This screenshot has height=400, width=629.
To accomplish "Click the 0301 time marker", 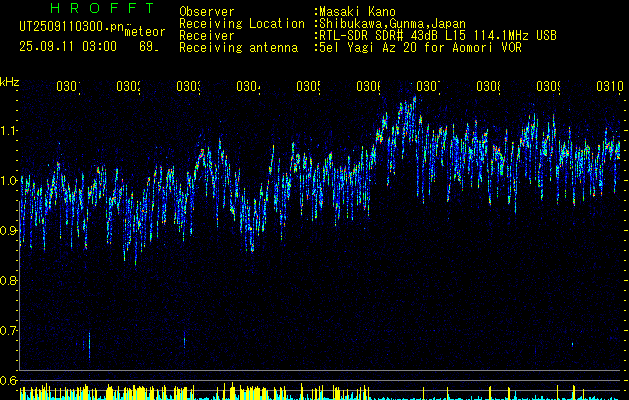I will (68, 86).
